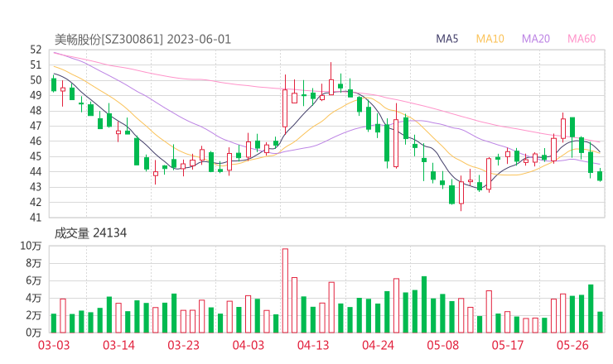The image size is (613, 364).
Task: Click the MA5 legend label
Action: [x=446, y=39]
